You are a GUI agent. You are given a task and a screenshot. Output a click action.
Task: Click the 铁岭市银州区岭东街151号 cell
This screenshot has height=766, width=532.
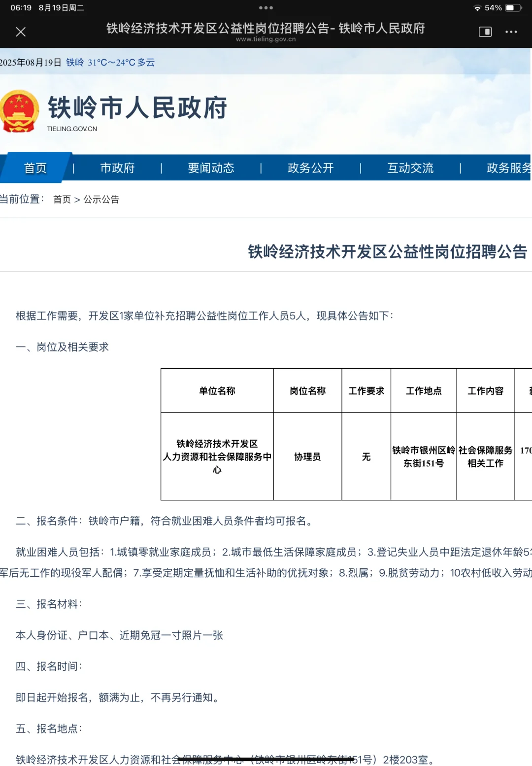click(424, 457)
